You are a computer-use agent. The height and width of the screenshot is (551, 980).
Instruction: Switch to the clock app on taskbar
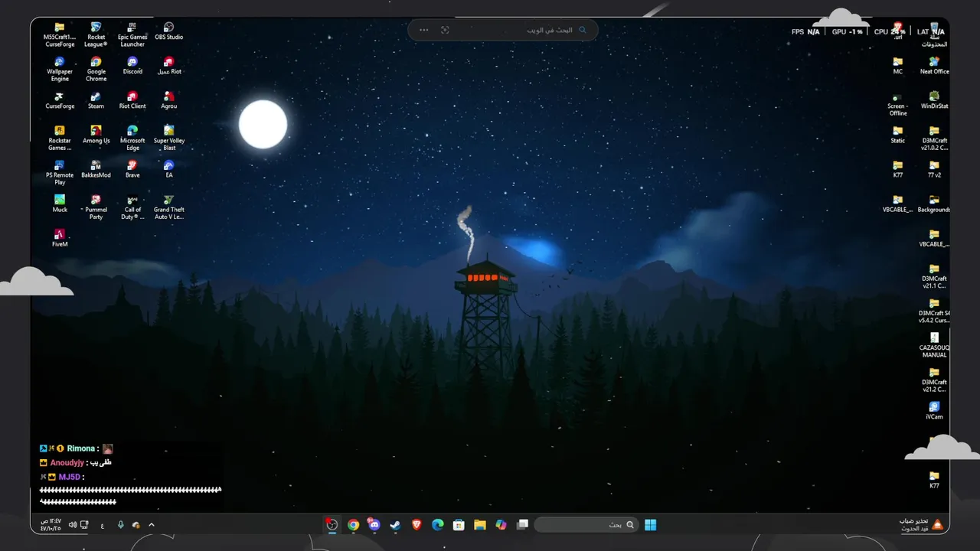tap(332, 524)
